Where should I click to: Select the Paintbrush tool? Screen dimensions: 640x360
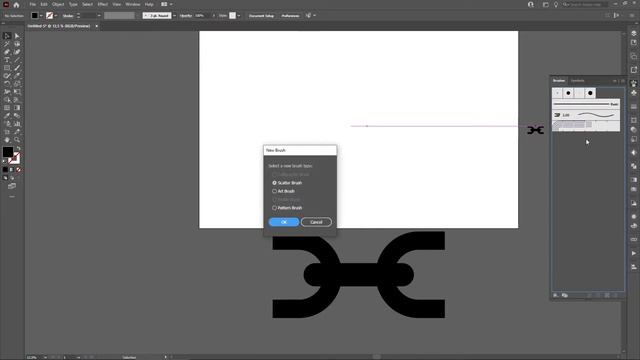[x=17, y=68]
